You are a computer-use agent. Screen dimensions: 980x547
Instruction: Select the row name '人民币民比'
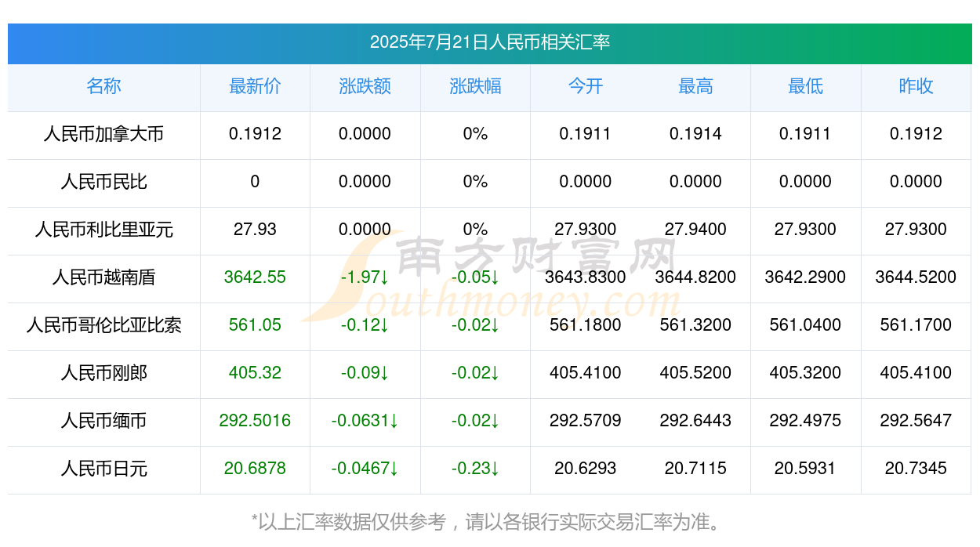pos(103,182)
